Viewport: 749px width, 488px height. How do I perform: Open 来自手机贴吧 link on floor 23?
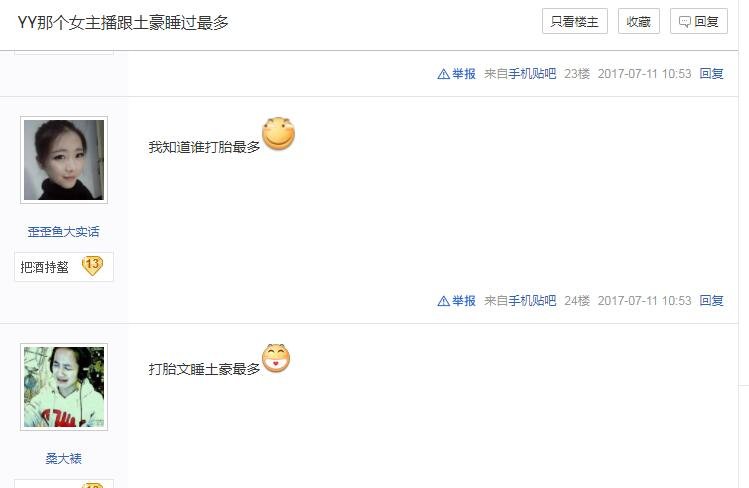coord(520,74)
